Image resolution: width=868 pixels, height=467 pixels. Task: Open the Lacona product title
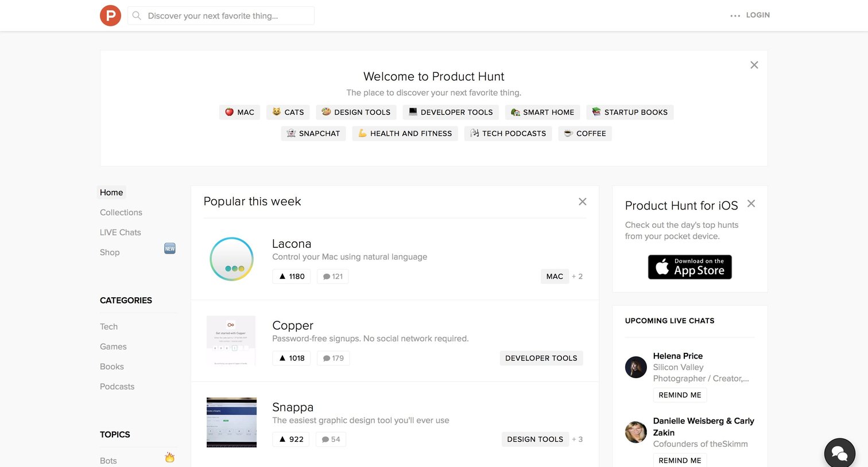pyautogui.click(x=292, y=244)
